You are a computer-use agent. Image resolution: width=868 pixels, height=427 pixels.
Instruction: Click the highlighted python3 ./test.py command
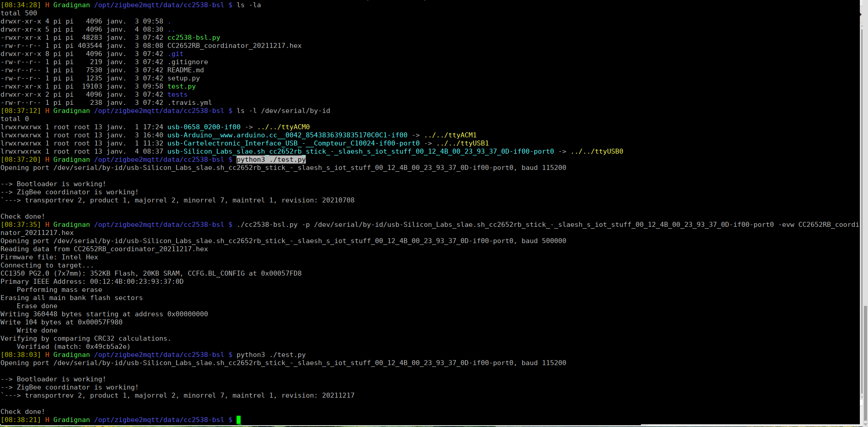click(x=271, y=160)
